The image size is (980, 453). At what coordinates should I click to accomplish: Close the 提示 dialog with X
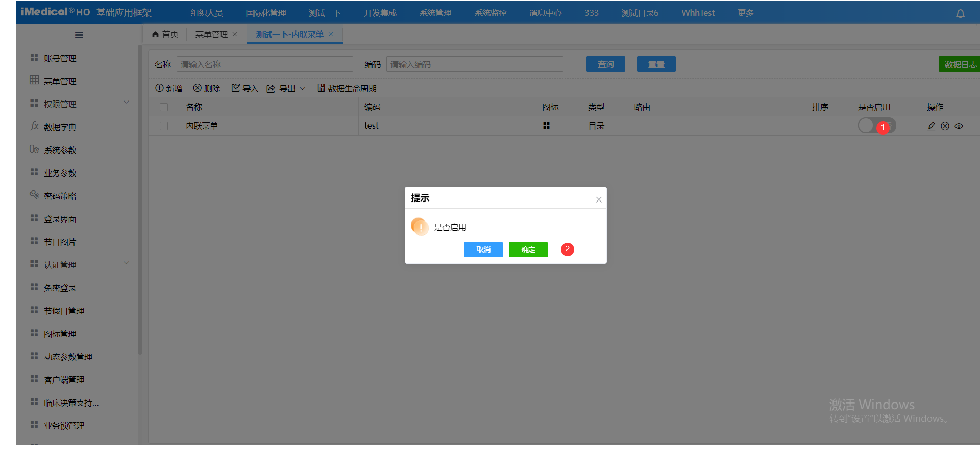(599, 199)
